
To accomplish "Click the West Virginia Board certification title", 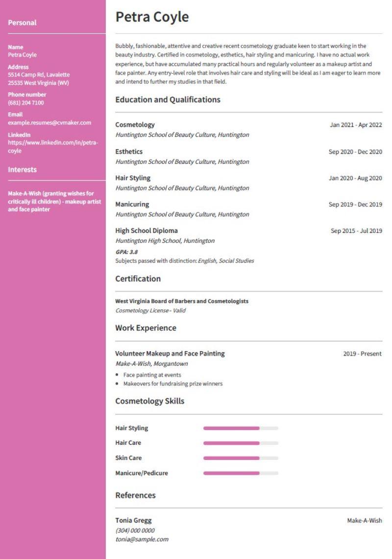I will tap(181, 301).
